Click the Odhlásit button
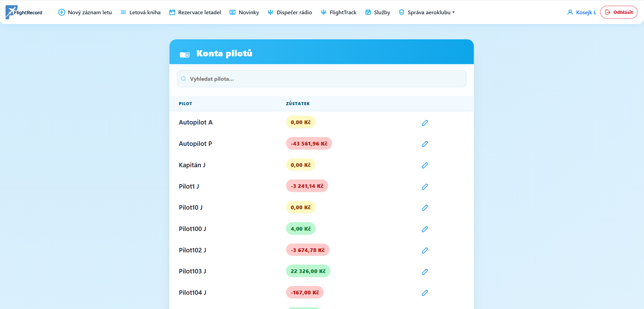This screenshot has height=309, width=644. tap(619, 12)
